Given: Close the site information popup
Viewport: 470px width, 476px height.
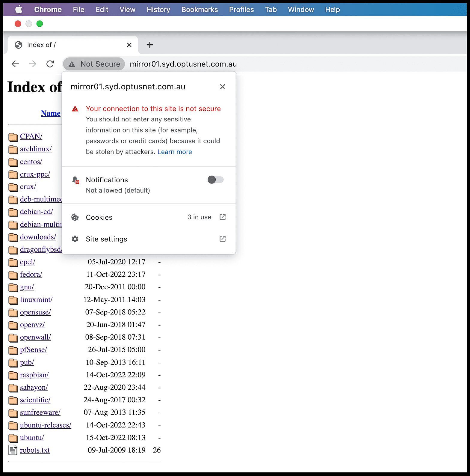Looking at the screenshot, I should pyautogui.click(x=222, y=87).
